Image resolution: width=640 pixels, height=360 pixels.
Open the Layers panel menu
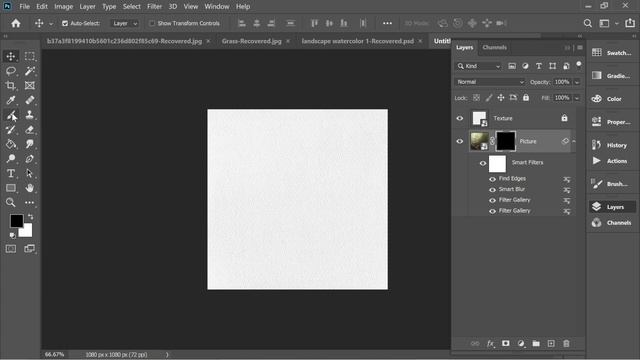tap(580, 48)
